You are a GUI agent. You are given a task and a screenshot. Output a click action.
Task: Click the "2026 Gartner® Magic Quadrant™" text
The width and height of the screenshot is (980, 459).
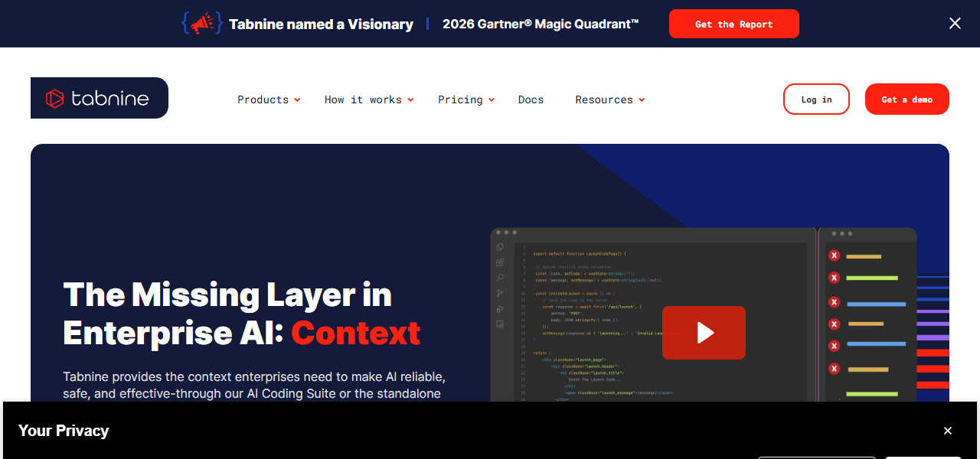(541, 24)
